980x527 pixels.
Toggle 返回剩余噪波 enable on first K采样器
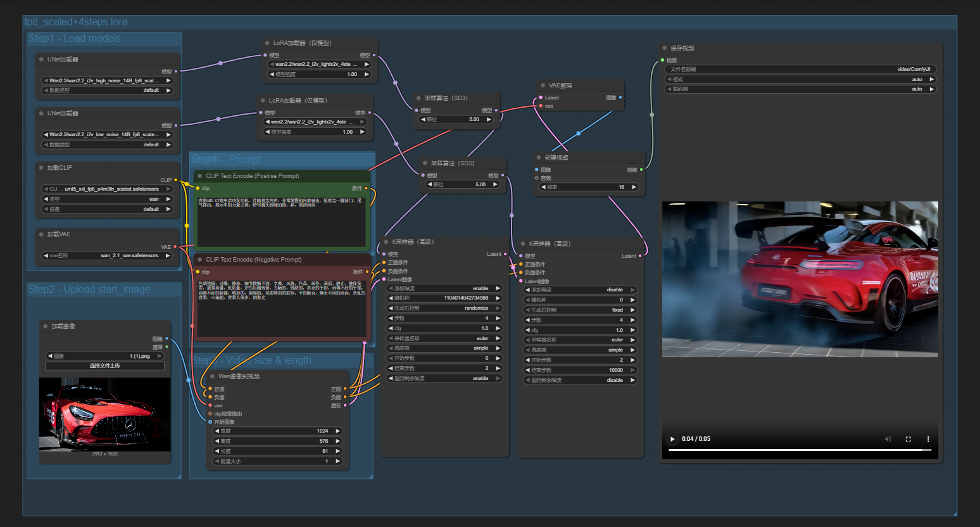coord(444,379)
